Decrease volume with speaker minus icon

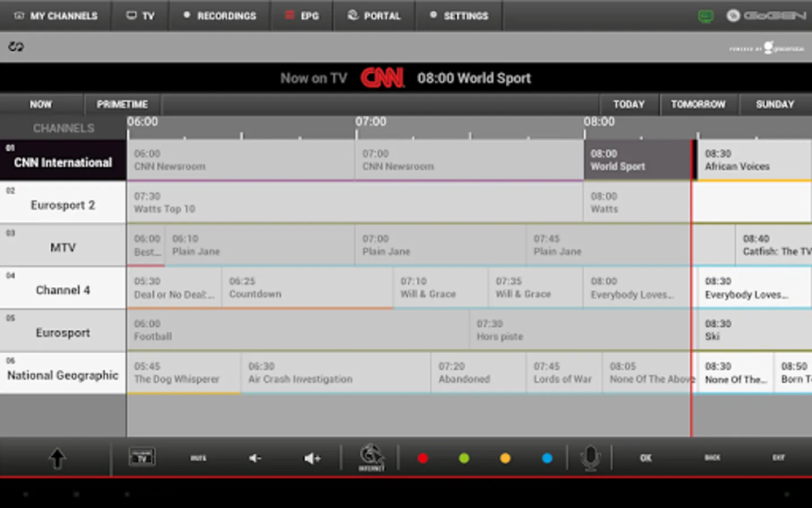click(x=255, y=458)
